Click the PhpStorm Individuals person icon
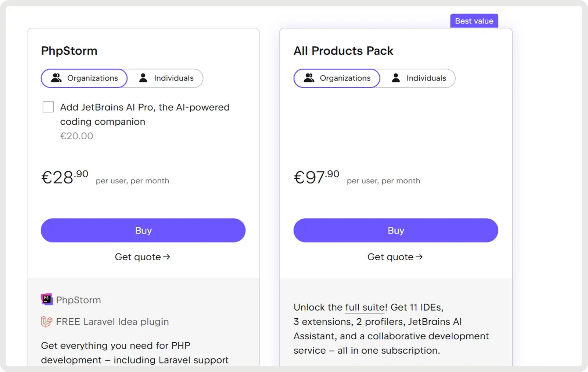Viewport: 588px width, 372px height. click(143, 78)
